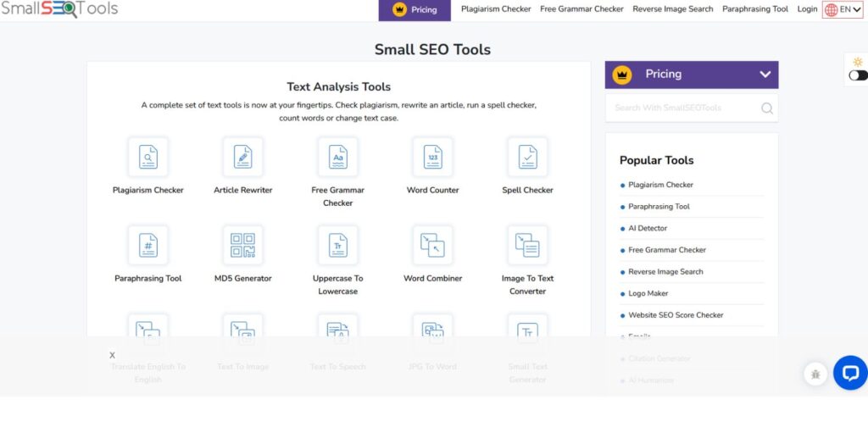Open the EN language dropdown
Screen dimensions: 868x444
[x=843, y=9]
